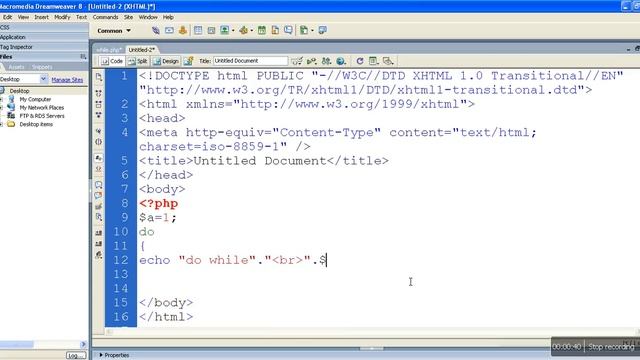This screenshot has height=360, width=640.
Task: Click the Media insert icon
Action: (x=244, y=30)
